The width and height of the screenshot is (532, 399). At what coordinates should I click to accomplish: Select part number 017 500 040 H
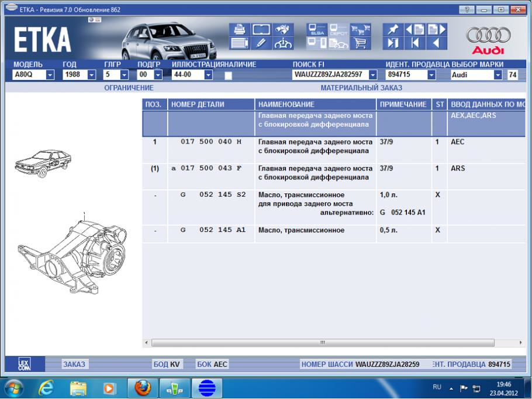click(x=211, y=142)
